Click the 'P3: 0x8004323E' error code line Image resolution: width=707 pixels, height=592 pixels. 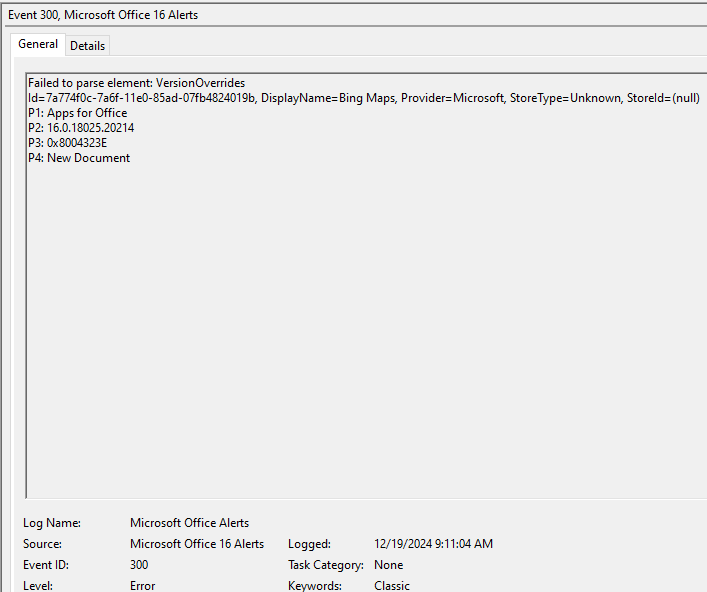(68, 143)
